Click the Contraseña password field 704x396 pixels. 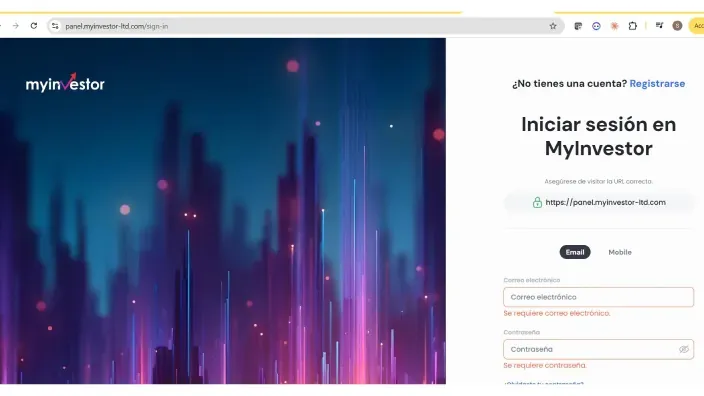coord(598,349)
